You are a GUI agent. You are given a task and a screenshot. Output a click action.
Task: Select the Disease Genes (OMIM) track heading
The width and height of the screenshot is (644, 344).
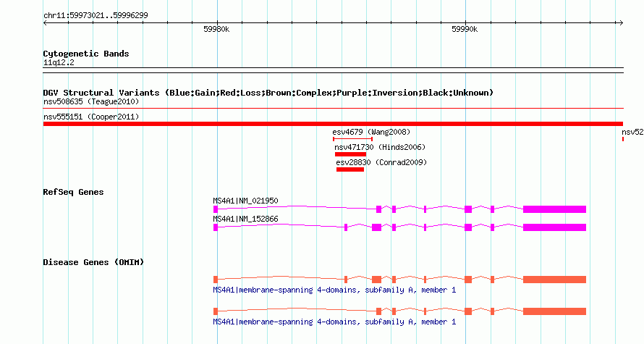click(x=93, y=262)
